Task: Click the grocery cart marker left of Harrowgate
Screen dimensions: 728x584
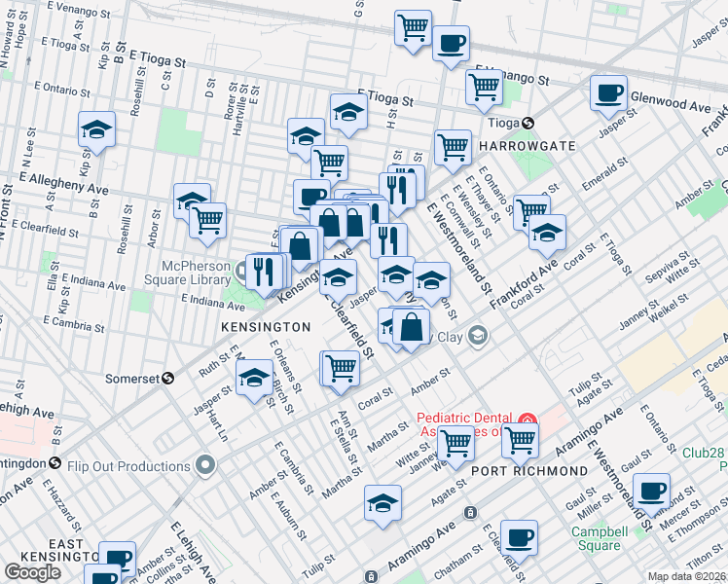Action: coord(454,148)
